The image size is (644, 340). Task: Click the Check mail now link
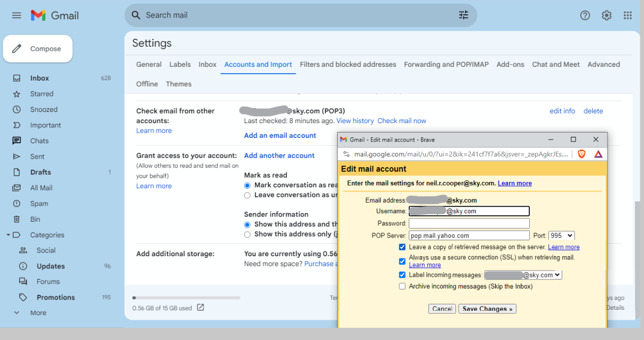[401, 120]
